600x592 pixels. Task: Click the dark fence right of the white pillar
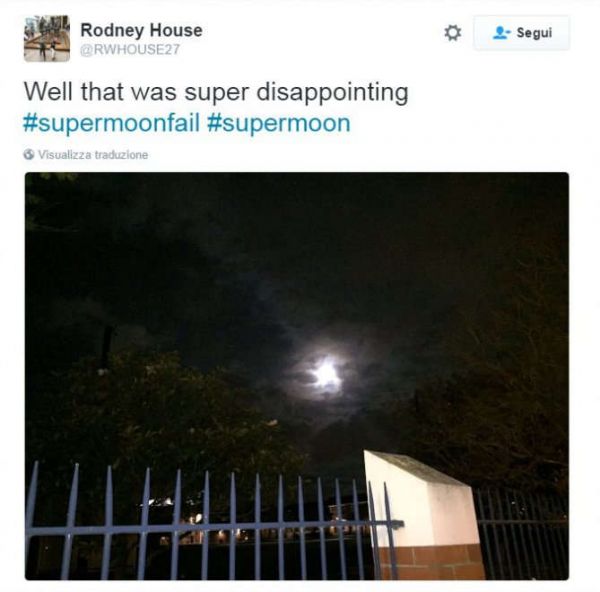point(522,534)
